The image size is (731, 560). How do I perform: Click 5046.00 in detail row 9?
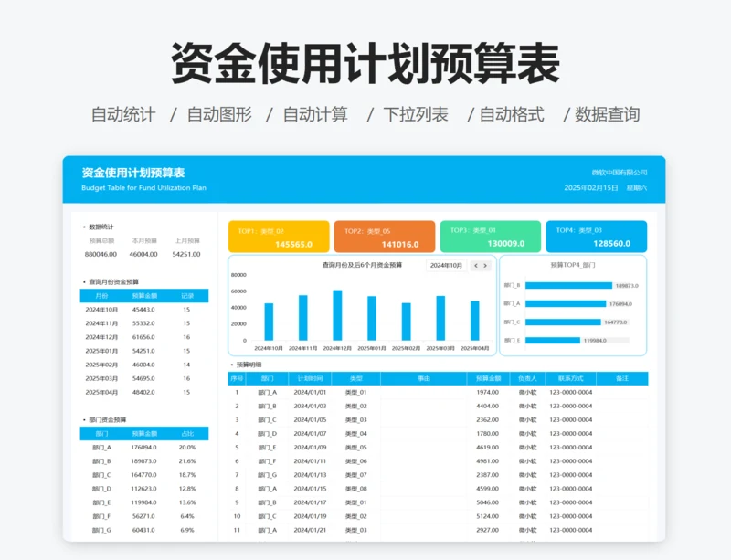[x=487, y=502]
